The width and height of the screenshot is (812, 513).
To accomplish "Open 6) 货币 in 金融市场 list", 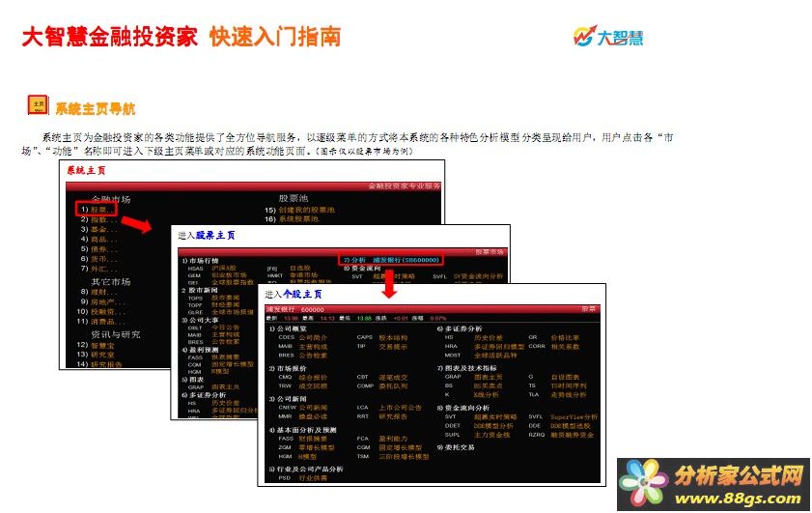I will [x=98, y=259].
